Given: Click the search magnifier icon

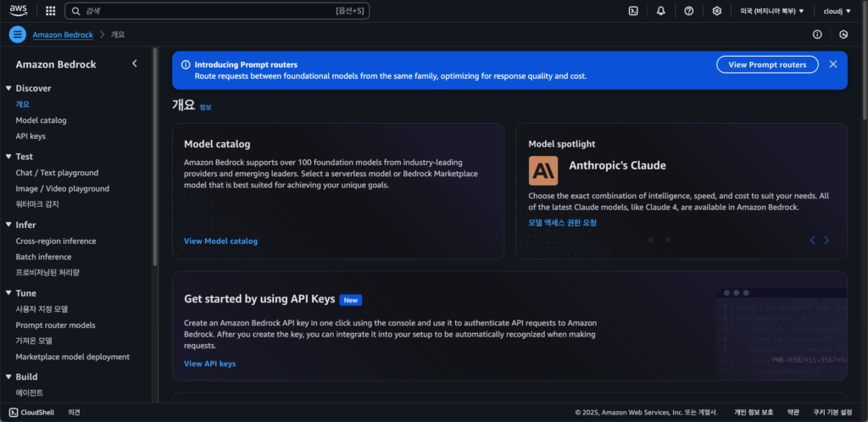Looking at the screenshot, I should [x=75, y=10].
